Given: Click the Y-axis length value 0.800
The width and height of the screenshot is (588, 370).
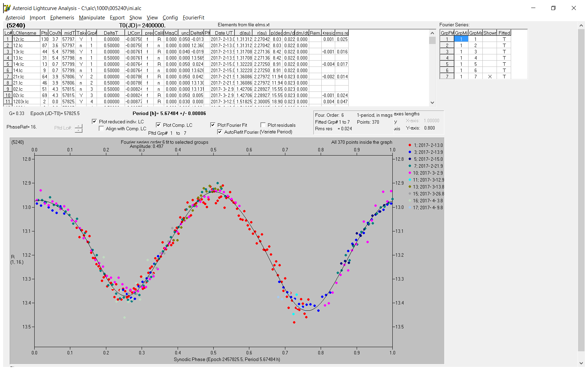Looking at the screenshot, I should tap(429, 128).
